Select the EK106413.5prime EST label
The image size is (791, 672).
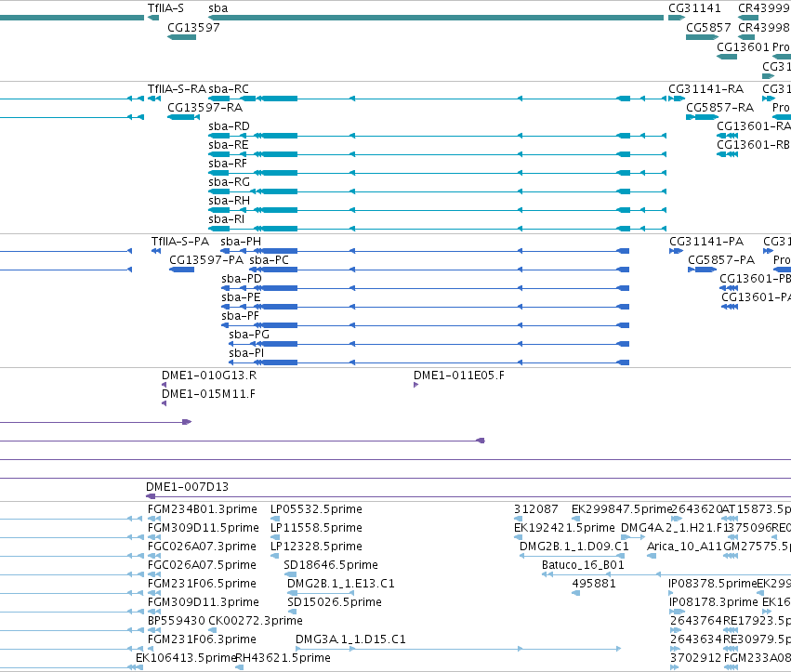pyautogui.click(x=186, y=658)
